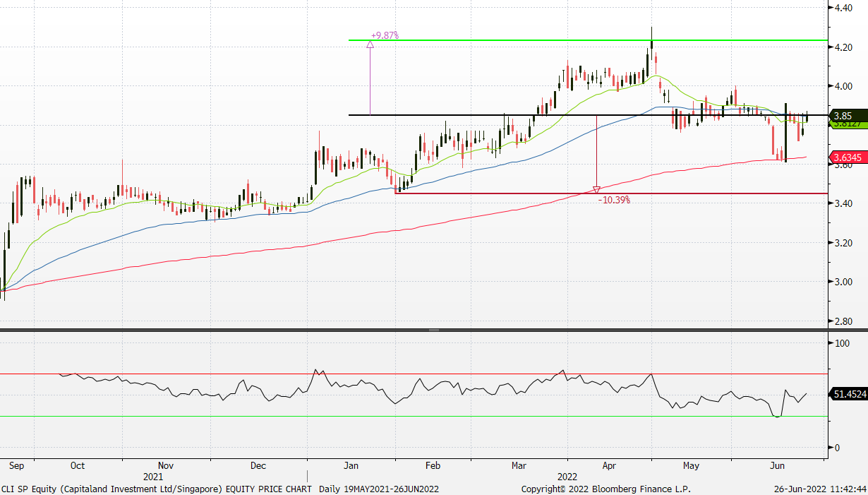The height and width of the screenshot is (495, 868).
Task: Click the 3.00 price axis label
Action: pos(843,282)
